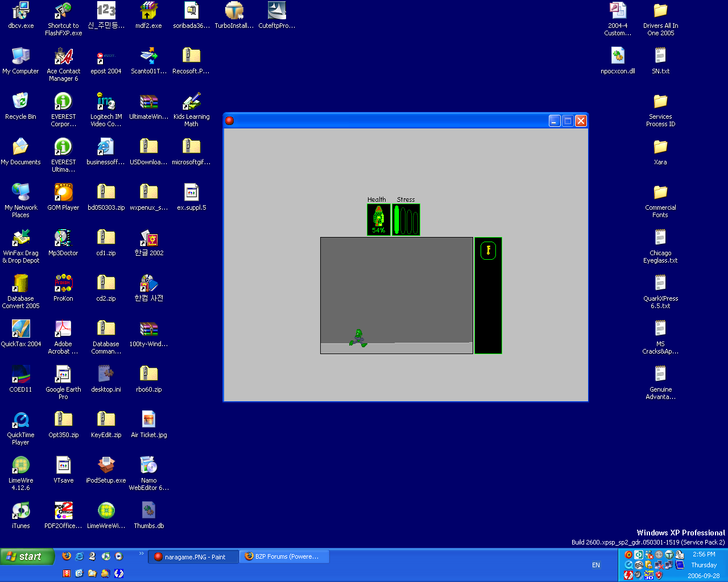
Task: Select the iTunes desktop shortcut
Action: click(21, 516)
